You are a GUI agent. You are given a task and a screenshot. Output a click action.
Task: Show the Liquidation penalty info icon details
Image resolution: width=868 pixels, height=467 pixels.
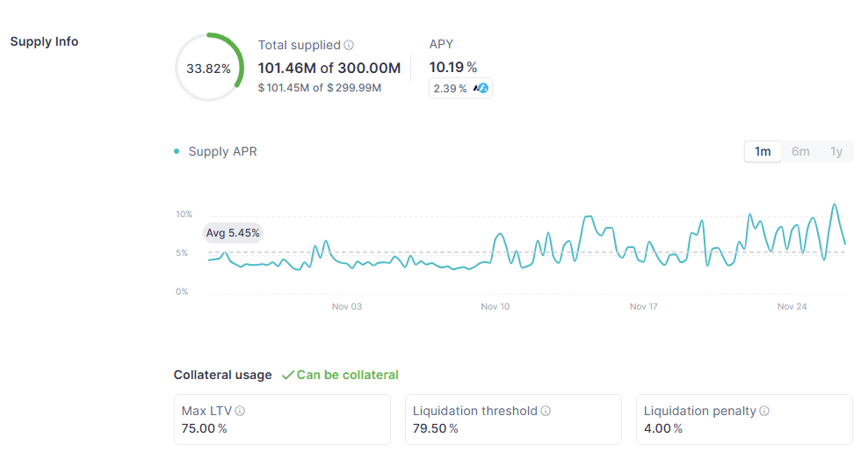click(764, 411)
